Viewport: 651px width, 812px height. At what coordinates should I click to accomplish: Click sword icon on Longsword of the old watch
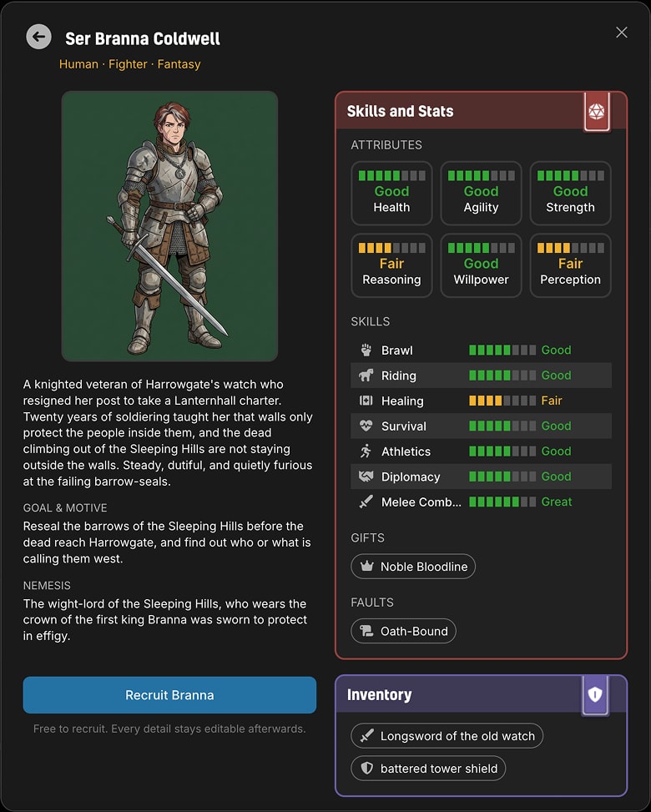[366, 736]
